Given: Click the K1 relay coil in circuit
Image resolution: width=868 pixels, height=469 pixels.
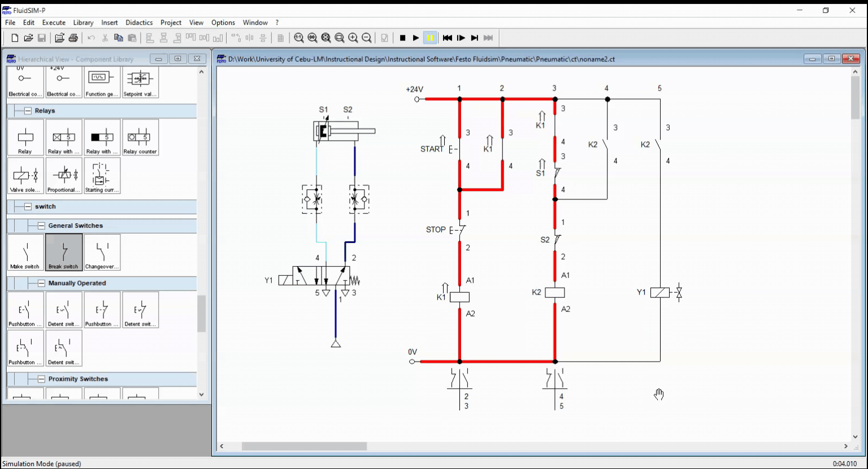Looking at the screenshot, I should click(x=459, y=297).
